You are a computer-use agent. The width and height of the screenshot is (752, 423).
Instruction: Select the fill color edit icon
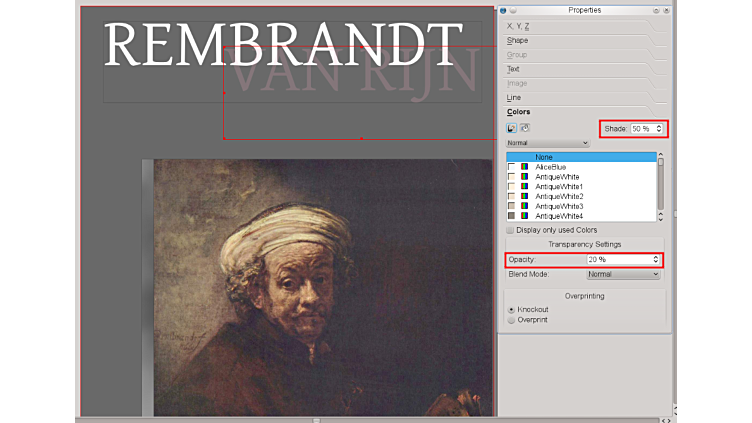pyautogui.click(x=525, y=128)
